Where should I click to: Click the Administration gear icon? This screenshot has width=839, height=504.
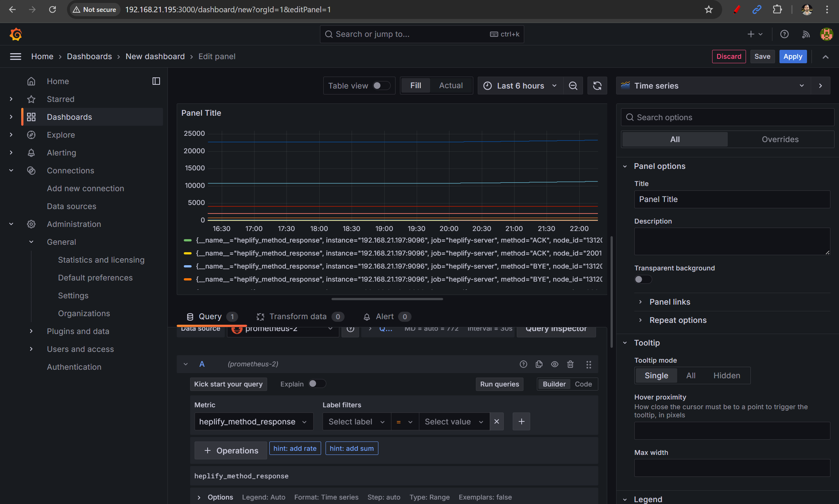click(31, 224)
